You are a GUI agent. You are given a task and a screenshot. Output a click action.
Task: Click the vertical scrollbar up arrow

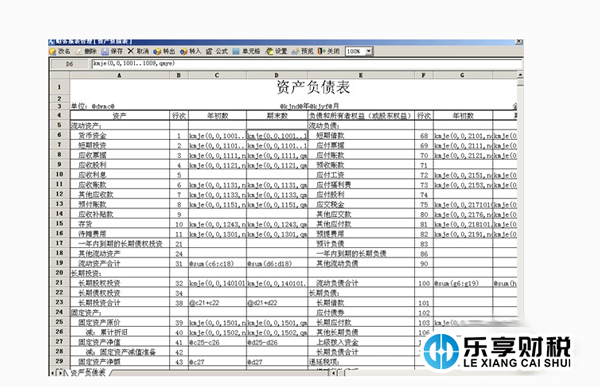(x=520, y=75)
